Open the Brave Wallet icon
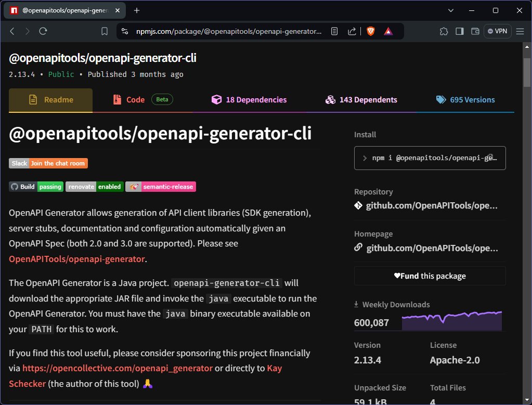This screenshot has width=532, height=405. pos(475,31)
